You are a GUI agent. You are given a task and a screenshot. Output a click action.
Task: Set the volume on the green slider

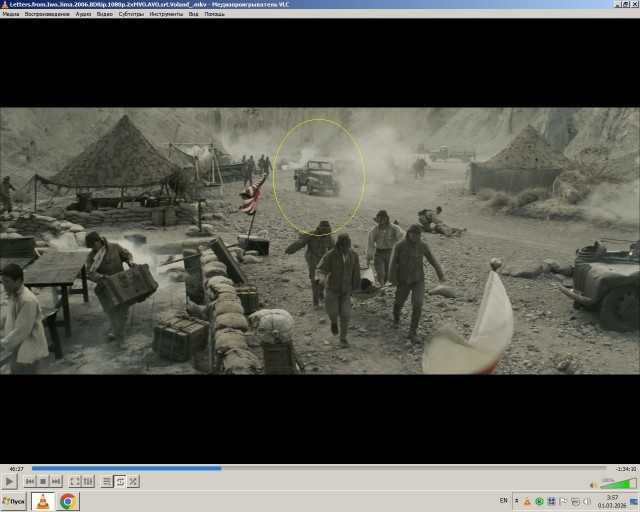pos(618,484)
